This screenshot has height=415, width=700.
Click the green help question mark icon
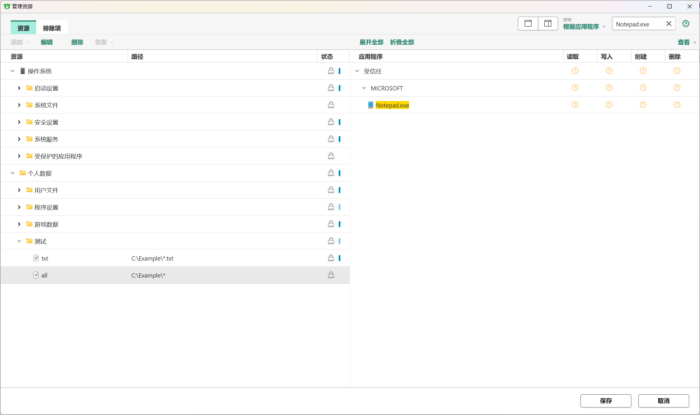click(x=685, y=23)
